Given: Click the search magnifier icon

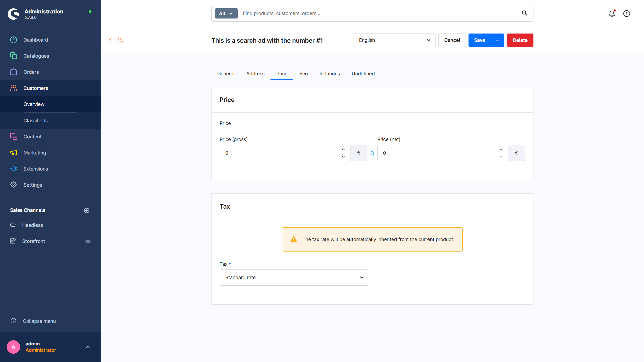Looking at the screenshot, I should tap(524, 13).
